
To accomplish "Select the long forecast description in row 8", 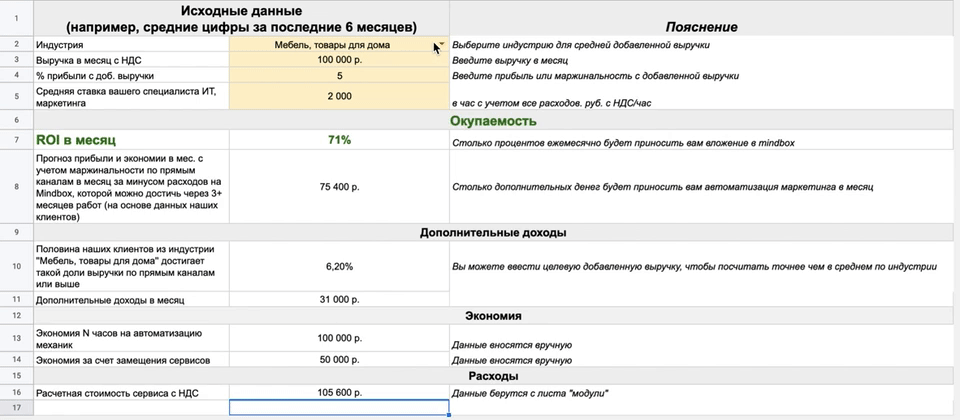I will click(x=132, y=186).
